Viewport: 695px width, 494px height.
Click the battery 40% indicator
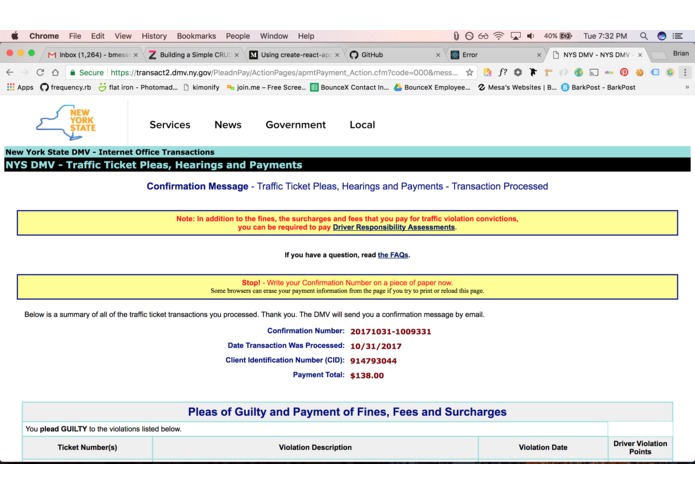(x=558, y=36)
